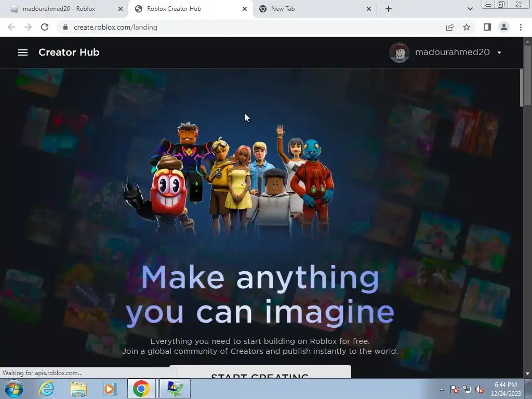Screen dimensions: 532x399
Task: Click the page vertical scrollbar thumb
Action: click(x=527, y=75)
